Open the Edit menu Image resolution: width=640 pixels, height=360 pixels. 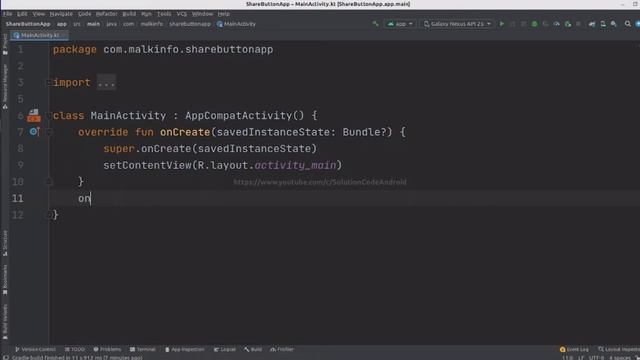pos(22,14)
